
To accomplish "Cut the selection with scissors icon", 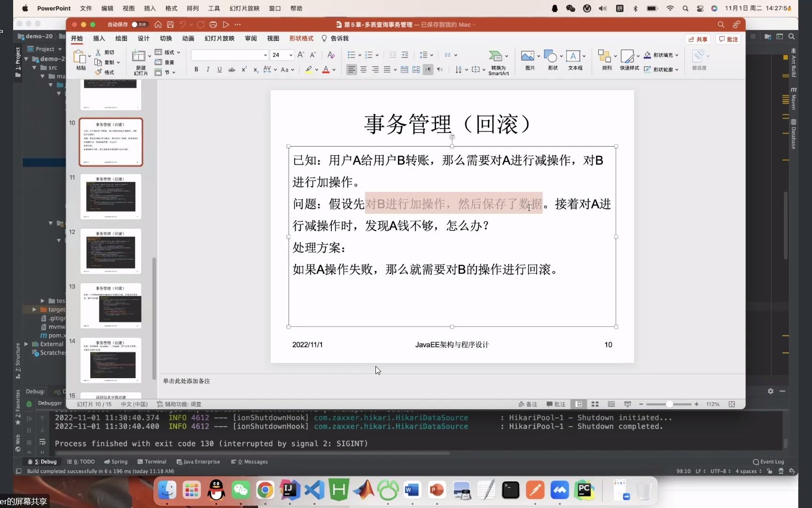I will (98, 52).
